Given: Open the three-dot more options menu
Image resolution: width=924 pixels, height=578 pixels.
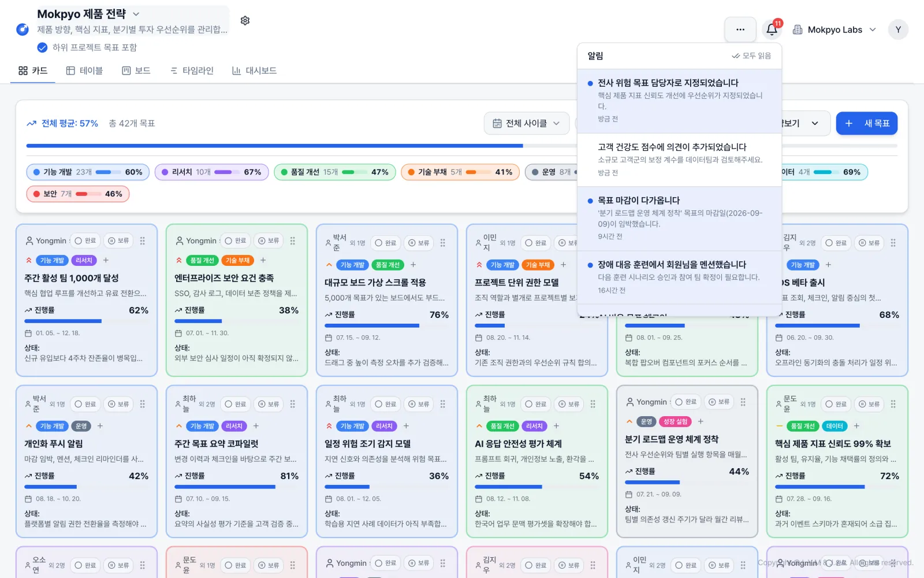Looking at the screenshot, I should pyautogui.click(x=740, y=29).
